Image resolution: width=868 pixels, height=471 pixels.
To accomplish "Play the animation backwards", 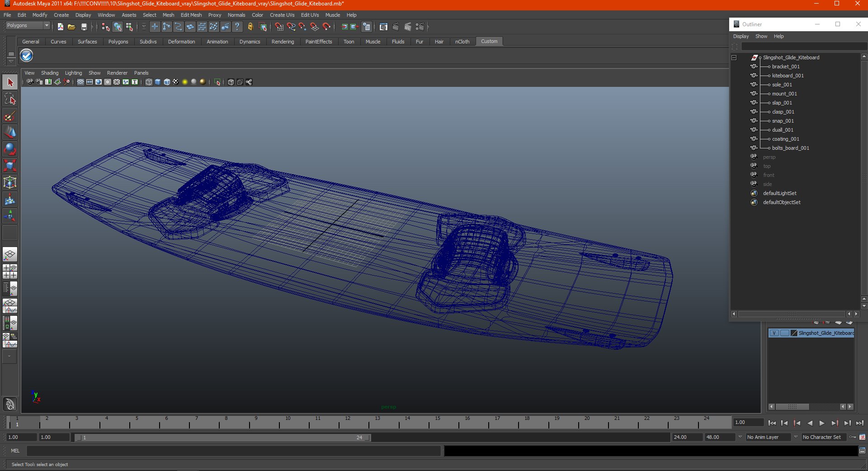I will tap(809, 423).
